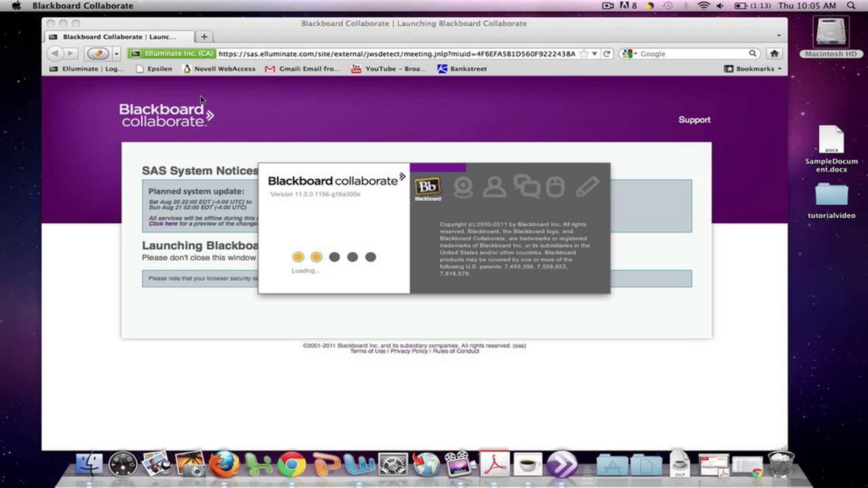The image size is (868, 488).
Task: Select the SampleDocument.docx desktop file
Action: coord(831,149)
